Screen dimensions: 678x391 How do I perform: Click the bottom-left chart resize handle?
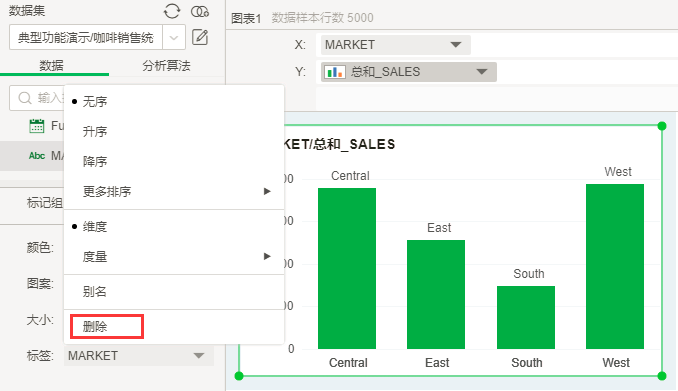point(239,376)
